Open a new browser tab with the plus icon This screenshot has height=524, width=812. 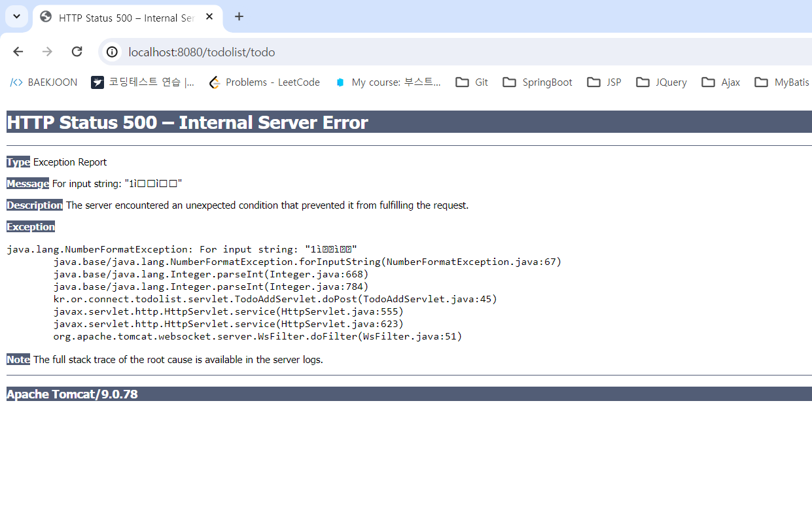click(239, 16)
